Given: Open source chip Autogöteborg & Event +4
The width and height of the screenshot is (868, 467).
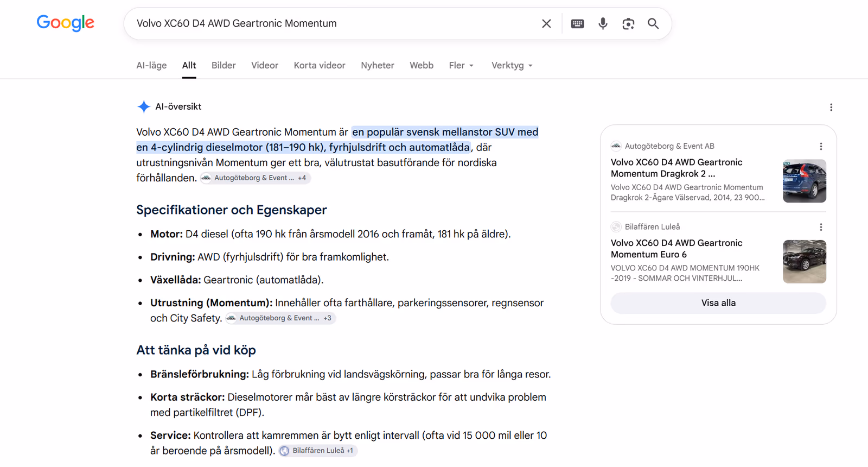Looking at the screenshot, I should click(255, 178).
